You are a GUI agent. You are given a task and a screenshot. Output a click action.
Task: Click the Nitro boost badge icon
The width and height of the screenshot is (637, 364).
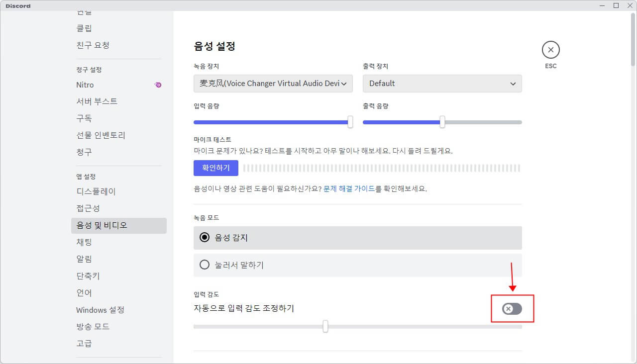pyautogui.click(x=158, y=85)
